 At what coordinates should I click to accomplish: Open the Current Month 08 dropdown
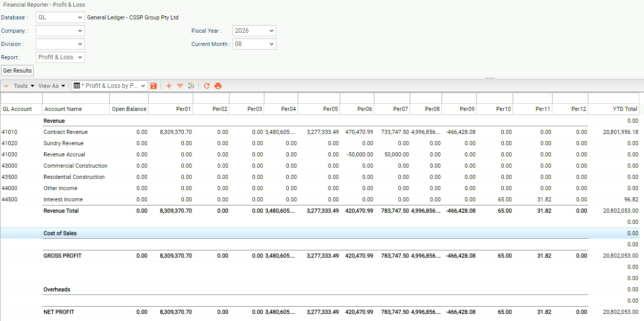[x=254, y=44]
